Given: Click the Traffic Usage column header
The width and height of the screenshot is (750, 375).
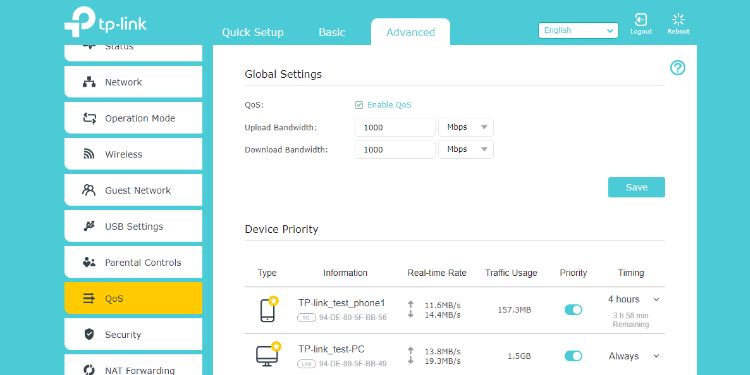Looking at the screenshot, I should [x=511, y=273].
